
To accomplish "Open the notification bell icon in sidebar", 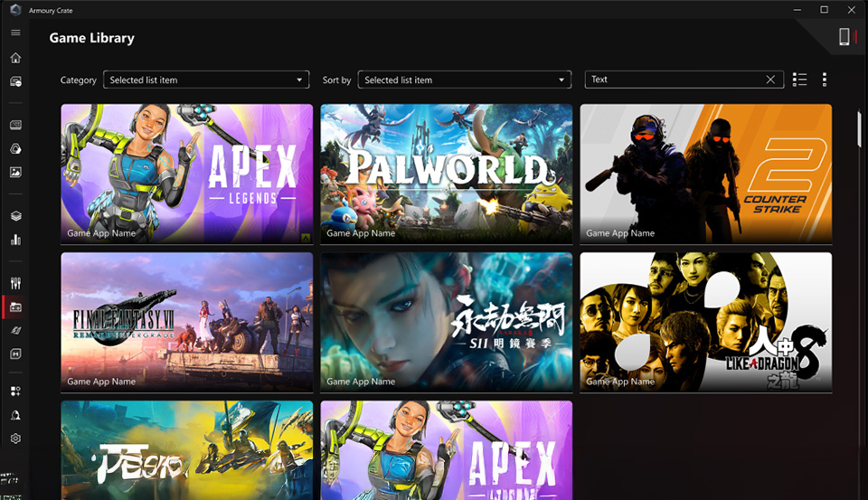I will coord(15,415).
